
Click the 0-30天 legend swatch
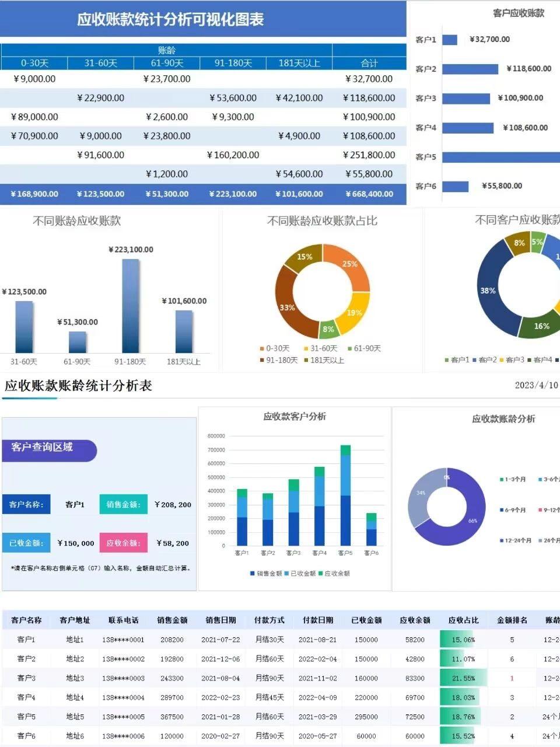pos(262,348)
